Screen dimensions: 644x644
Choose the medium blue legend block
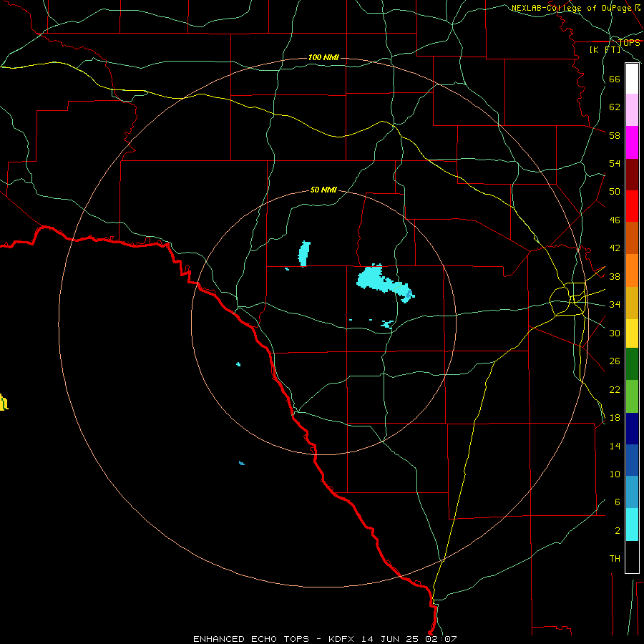[632, 460]
